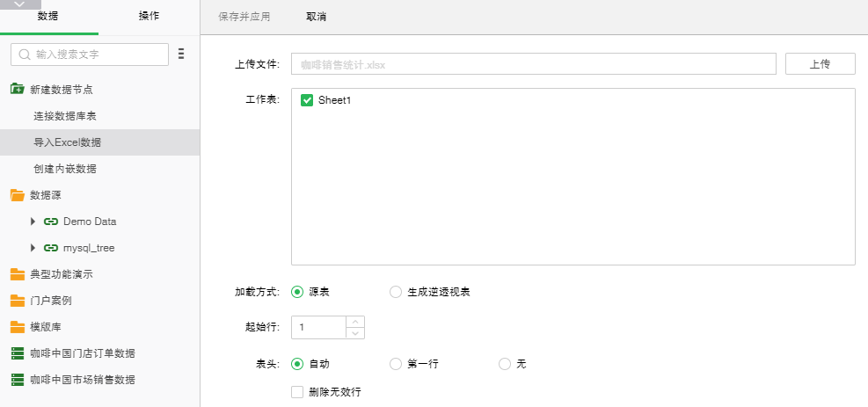This screenshot has height=407, width=868.
Task: Click the 典型功能演示 folder icon
Action: (17, 274)
